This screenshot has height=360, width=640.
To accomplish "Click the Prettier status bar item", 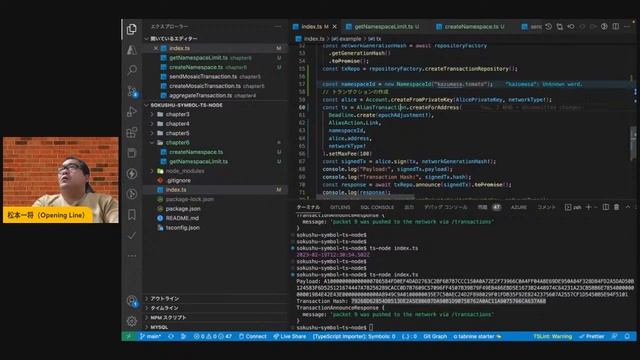I will click(x=591, y=337).
